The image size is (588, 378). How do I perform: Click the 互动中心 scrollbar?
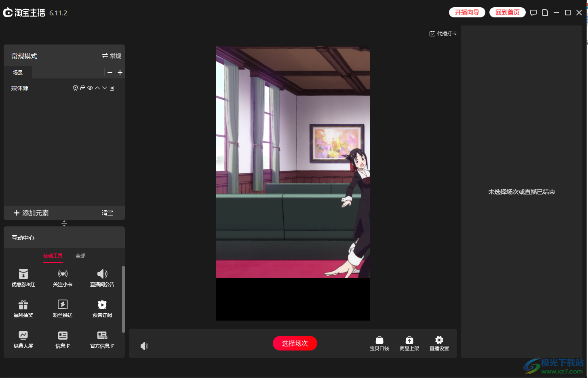pos(123,299)
